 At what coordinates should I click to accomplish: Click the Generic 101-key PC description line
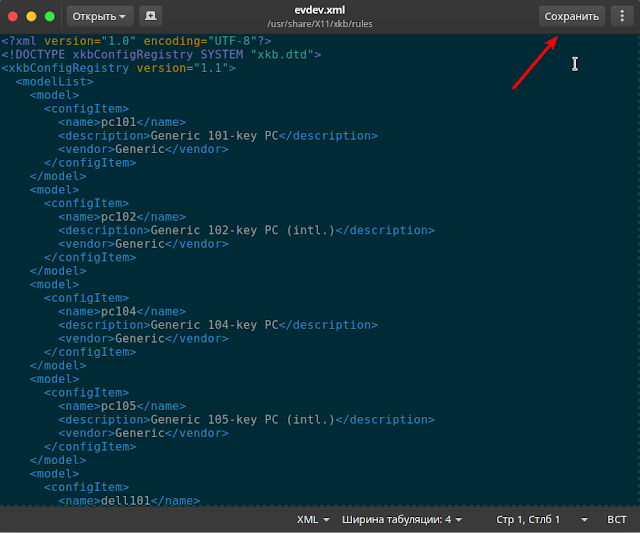pos(218,135)
